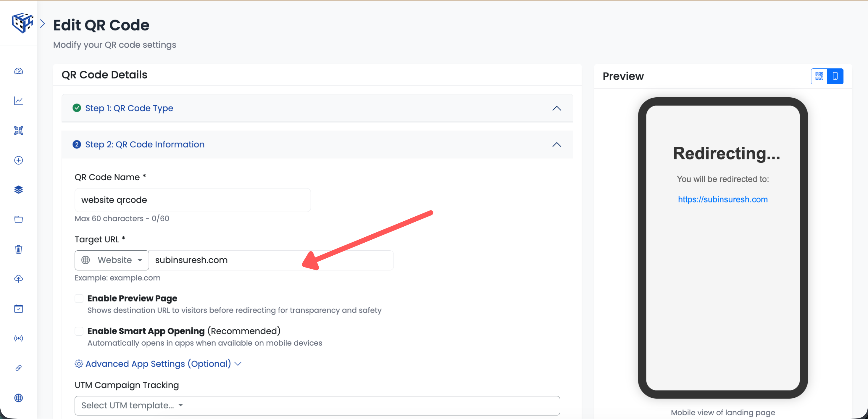The image size is (868, 419).
Task: Open the calendar check sidebar icon
Action: tap(19, 308)
